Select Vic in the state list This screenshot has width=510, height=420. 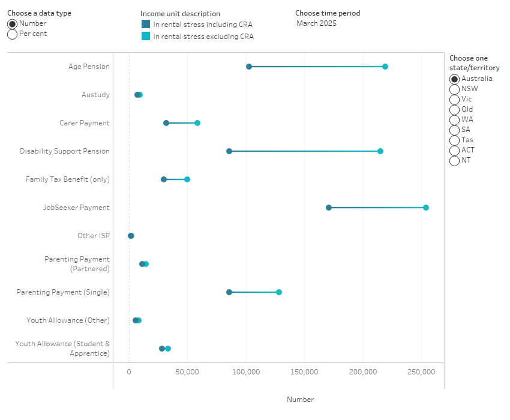tap(455, 99)
